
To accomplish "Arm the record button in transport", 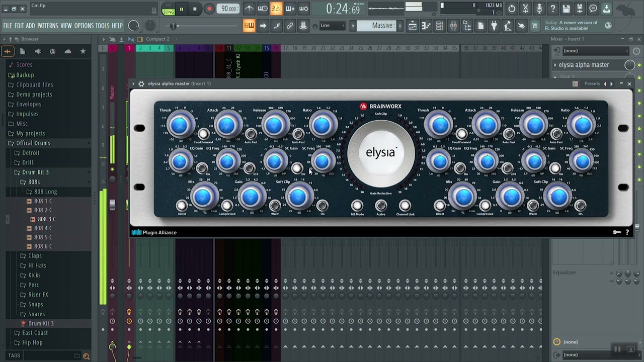I will pos(209,9).
